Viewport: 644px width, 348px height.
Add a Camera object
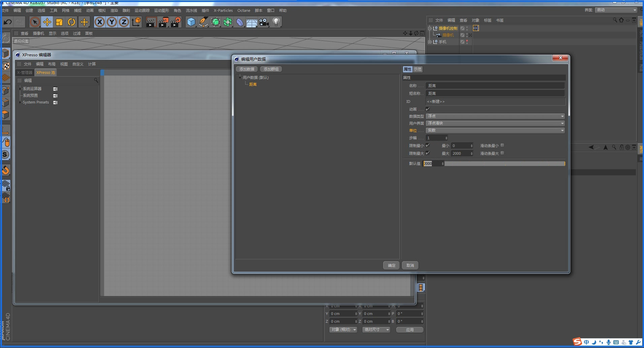click(x=264, y=22)
